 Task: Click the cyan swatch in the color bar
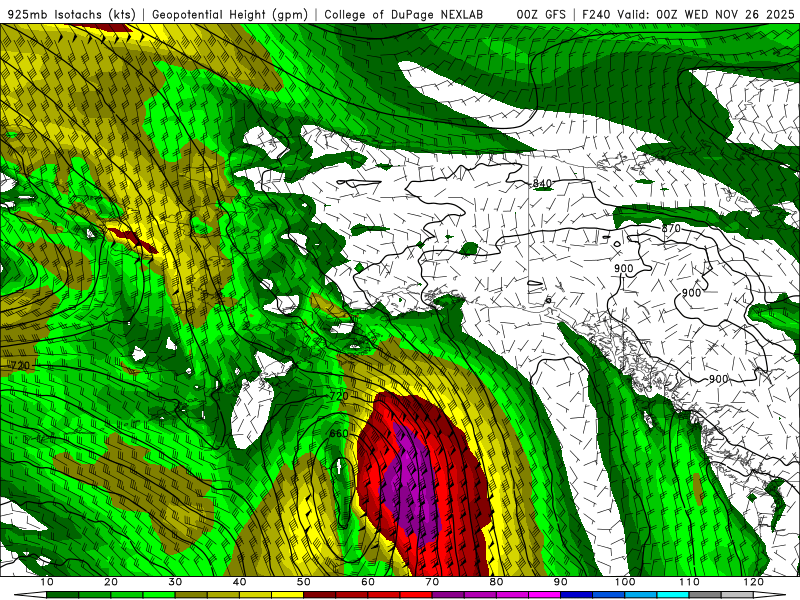tap(672, 595)
